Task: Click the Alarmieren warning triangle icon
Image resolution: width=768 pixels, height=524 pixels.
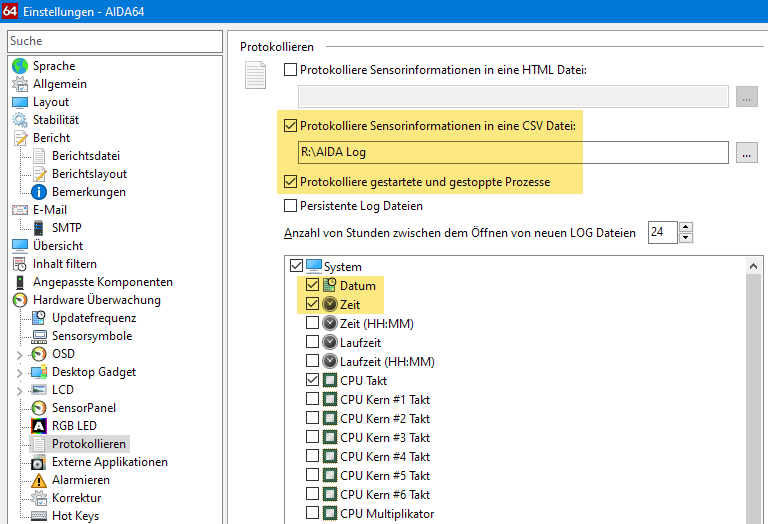Action: (39, 480)
